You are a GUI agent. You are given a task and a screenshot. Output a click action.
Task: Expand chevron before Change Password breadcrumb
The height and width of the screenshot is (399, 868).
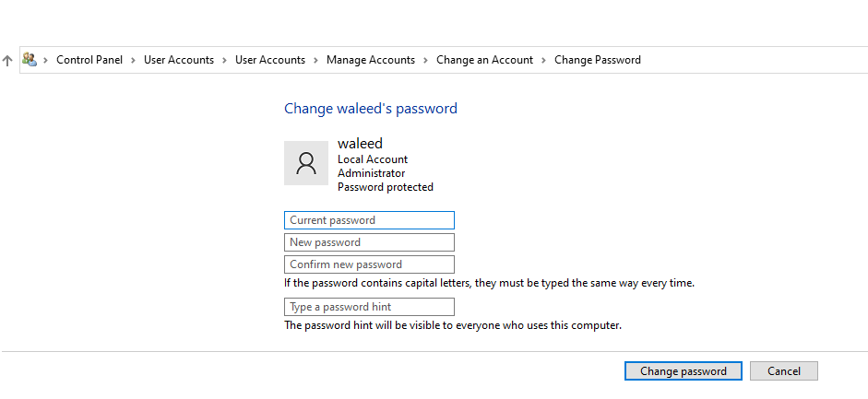pyautogui.click(x=543, y=60)
